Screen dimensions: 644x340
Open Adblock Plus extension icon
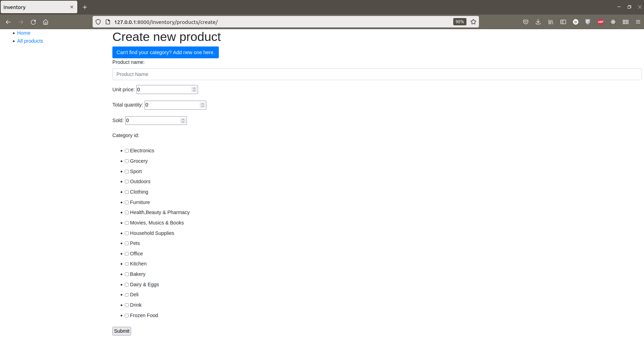click(601, 22)
